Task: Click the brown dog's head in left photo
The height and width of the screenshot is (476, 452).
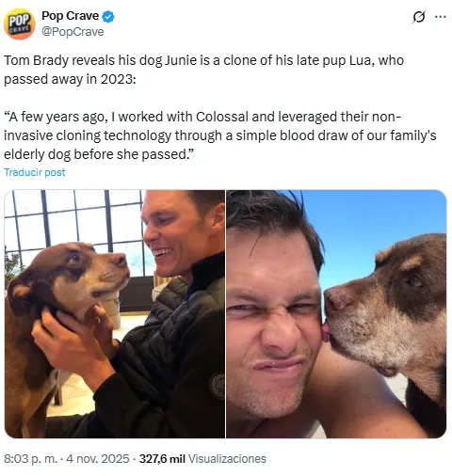Action: [71, 278]
